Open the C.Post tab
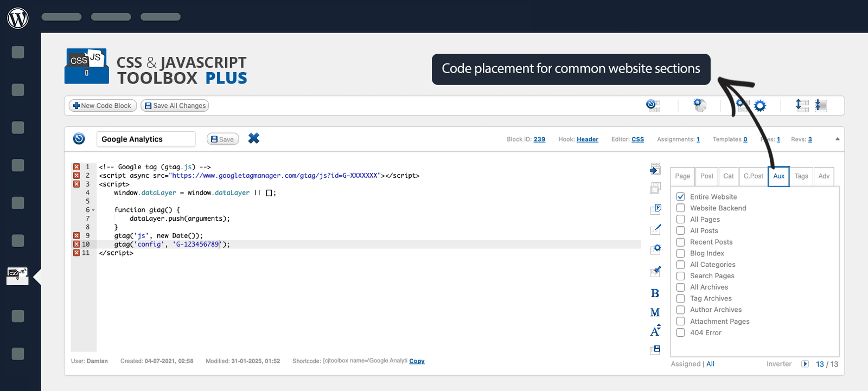 pyautogui.click(x=753, y=176)
